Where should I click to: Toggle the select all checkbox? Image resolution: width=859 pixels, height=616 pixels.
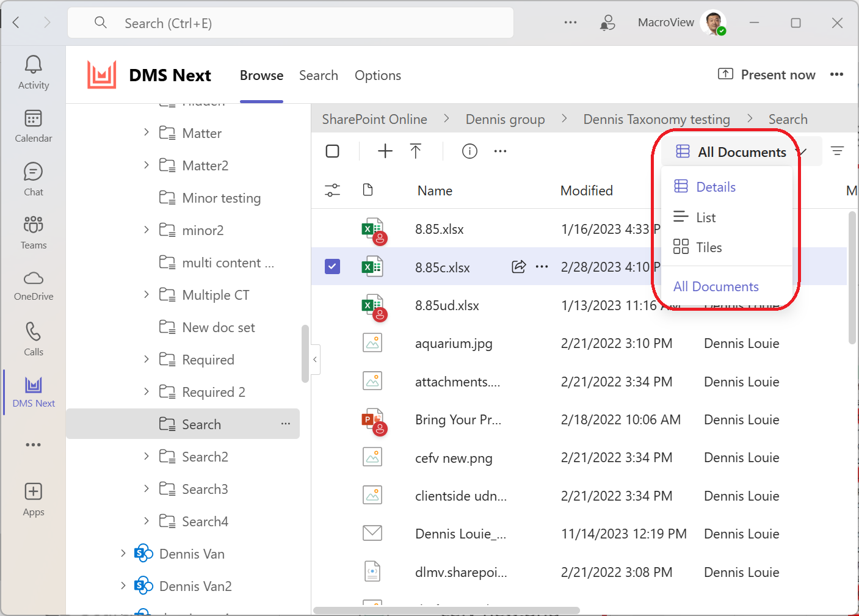coord(333,151)
